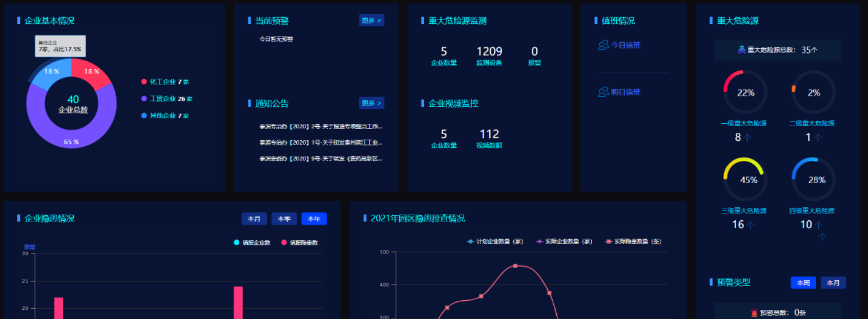The height and width of the screenshot is (319, 868).
Task: Click the 今日值班 label
Action: point(626,45)
